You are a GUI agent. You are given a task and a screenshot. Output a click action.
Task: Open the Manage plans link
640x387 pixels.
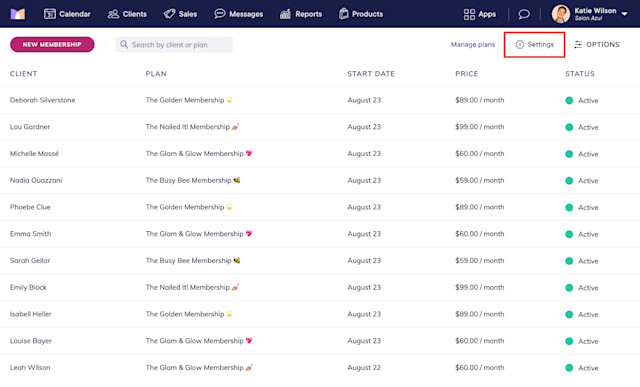[x=473, y=44]
